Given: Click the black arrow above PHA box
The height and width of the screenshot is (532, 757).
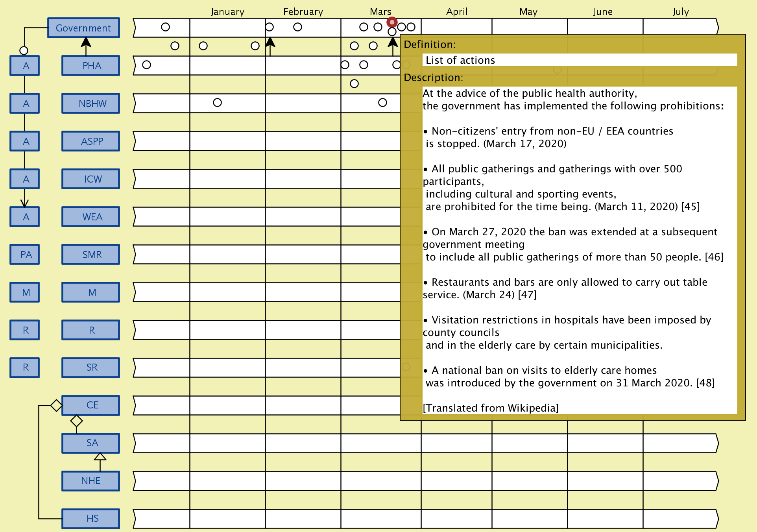Looking at the screenshot, I should click(86, 42).
